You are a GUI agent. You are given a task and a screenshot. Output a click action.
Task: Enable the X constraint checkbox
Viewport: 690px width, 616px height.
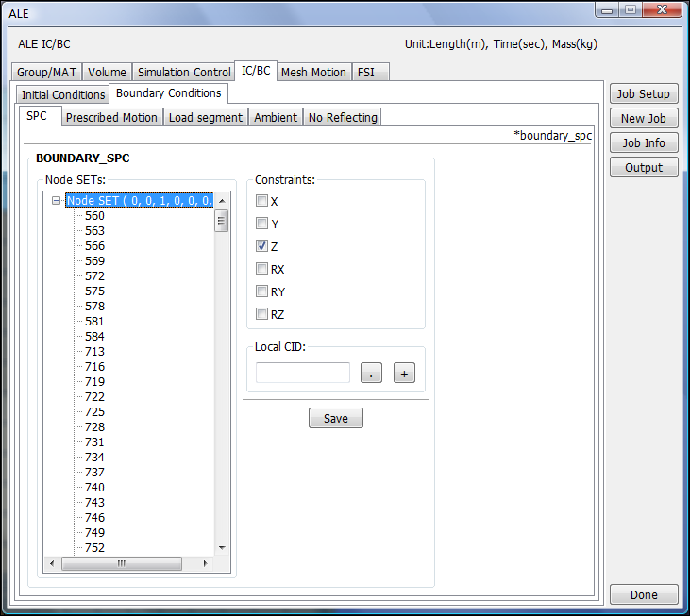(262, 201)
